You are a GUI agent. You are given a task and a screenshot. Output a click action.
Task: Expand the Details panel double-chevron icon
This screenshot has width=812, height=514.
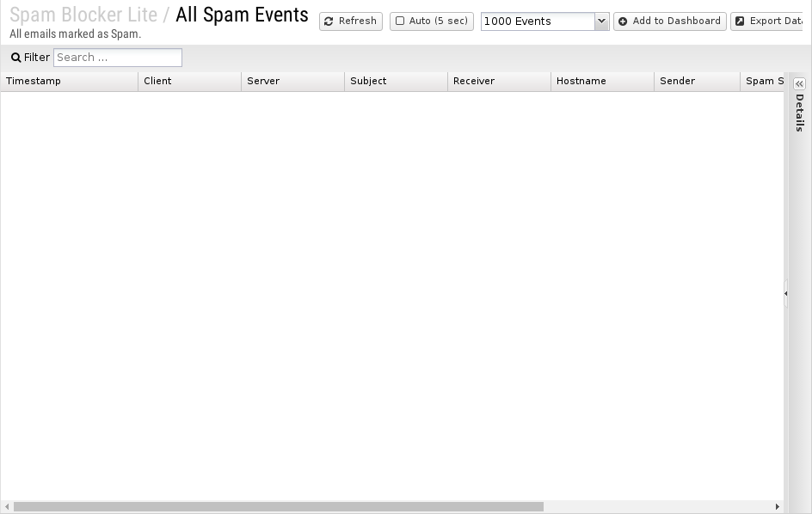(x=800, y=84)
